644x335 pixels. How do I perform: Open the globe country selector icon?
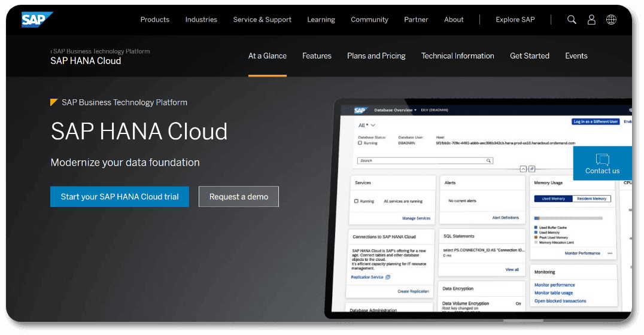[x=611, y=19]
